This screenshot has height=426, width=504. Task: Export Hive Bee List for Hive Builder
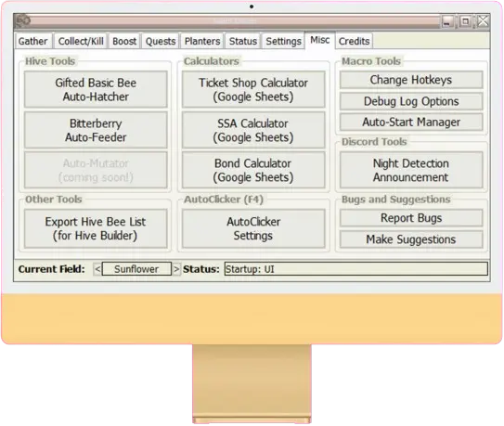96,228
